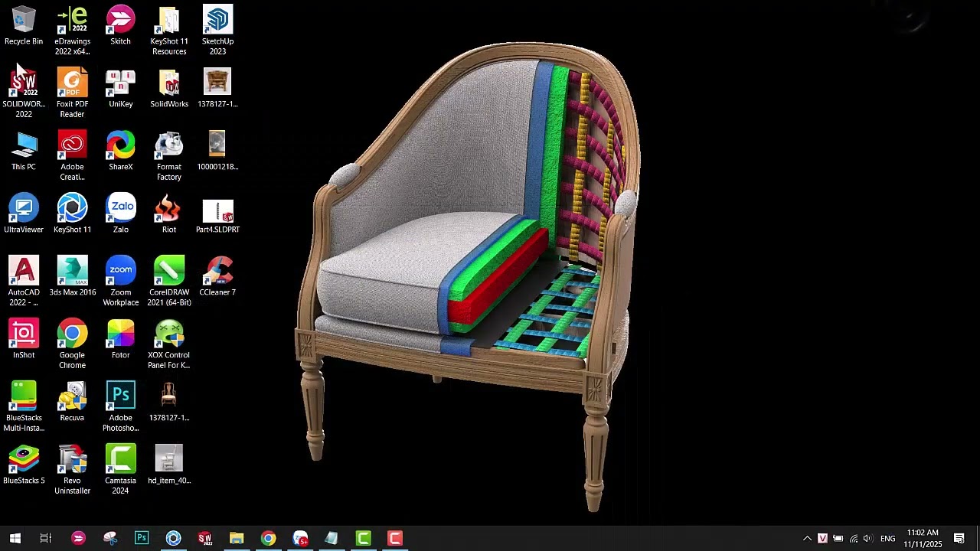Launch SketchUp 2023 from desktop
Screen dimensions: 980x551
pyautogui.click(x=217, y=31)
